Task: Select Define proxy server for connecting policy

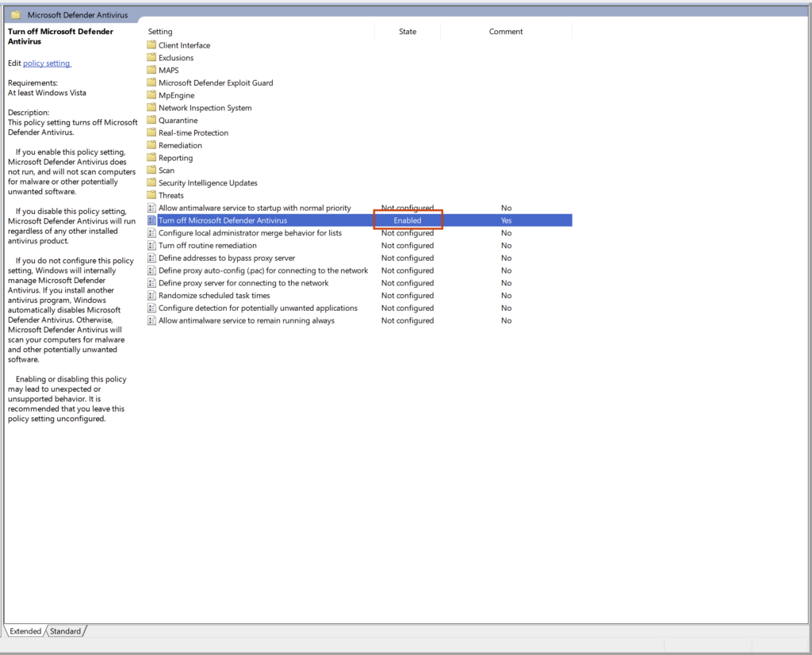Action: [x=243, y=283]
